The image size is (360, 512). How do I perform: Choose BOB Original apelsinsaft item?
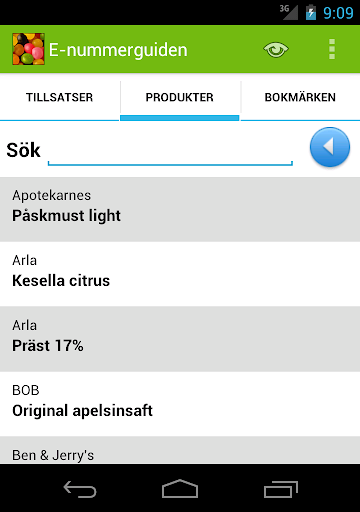[180, 404]
